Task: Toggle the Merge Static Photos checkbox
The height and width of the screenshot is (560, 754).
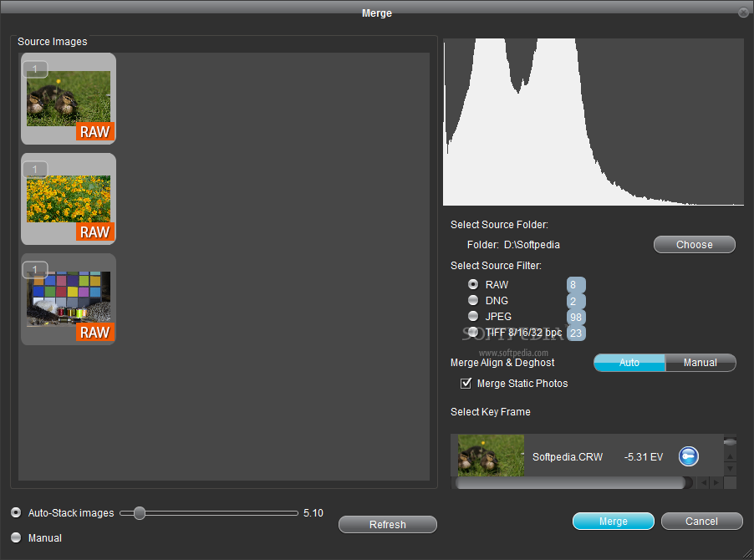Action: point(466,383)
